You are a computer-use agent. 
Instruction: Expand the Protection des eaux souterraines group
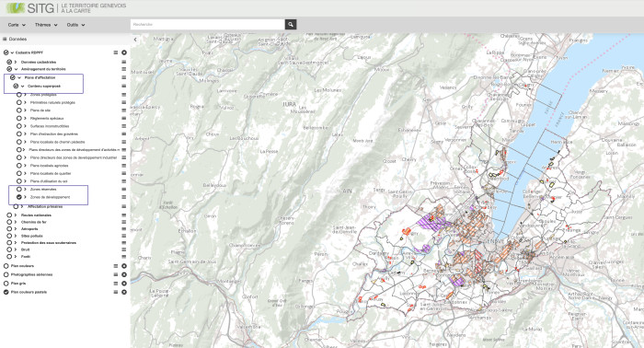(16, 243)
